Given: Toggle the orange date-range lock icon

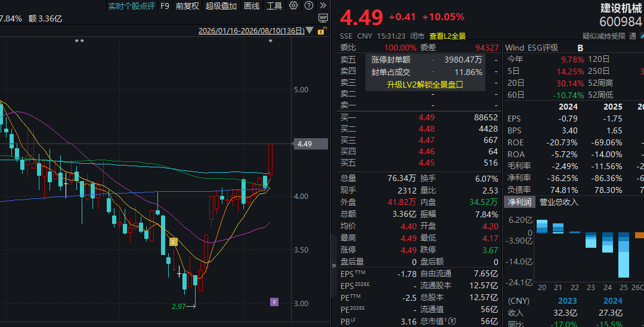Looking at the screenshot, I should click(x=322, y=31).
